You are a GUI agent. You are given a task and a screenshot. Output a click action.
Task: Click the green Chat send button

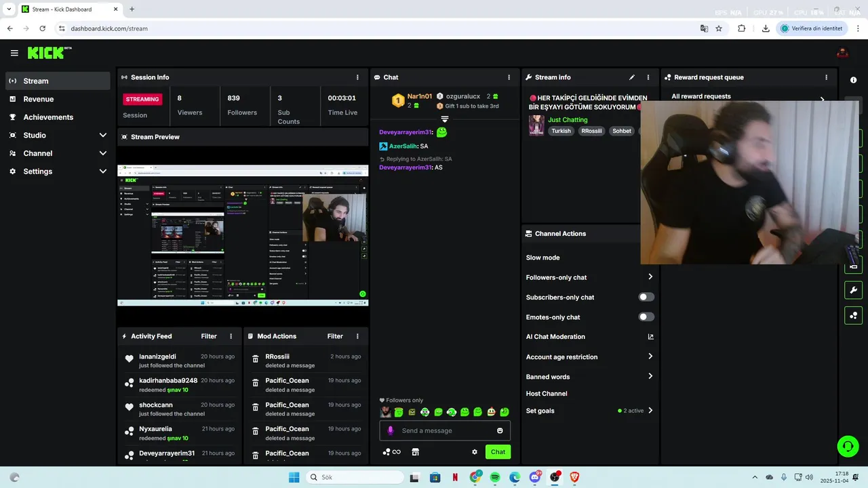click(x=498, y=452)
